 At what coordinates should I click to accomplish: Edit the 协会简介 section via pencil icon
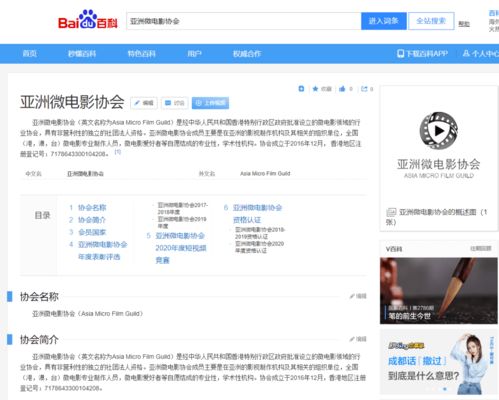coord(358,339)
